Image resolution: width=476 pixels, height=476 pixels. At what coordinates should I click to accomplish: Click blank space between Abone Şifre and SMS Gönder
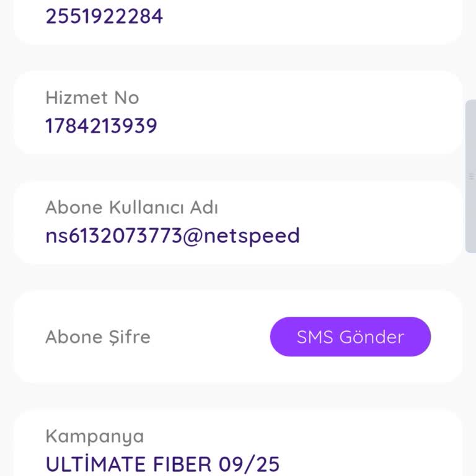point(211,337)
